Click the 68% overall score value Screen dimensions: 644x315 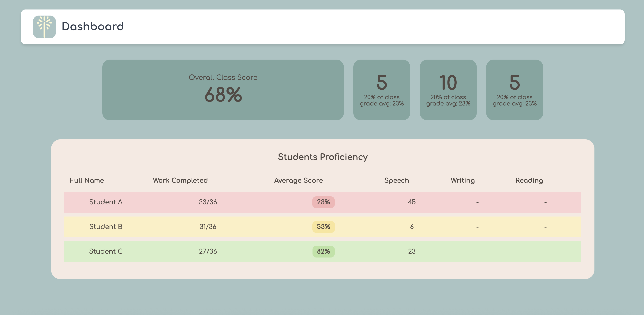pyautogui.click(x=223, y=95)
